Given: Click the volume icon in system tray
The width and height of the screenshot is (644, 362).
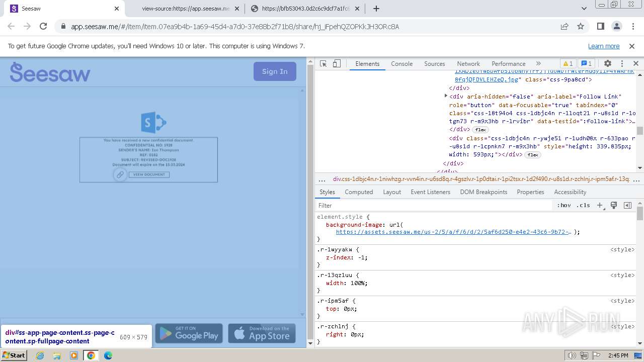Looking at the screenshot, I should point(572,355).
